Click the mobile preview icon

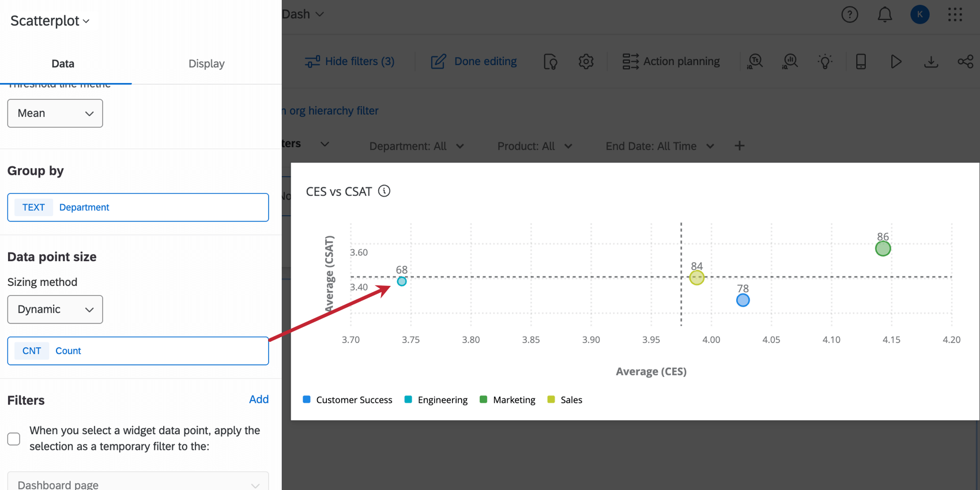pyautogui.click(x=861, y=61)
